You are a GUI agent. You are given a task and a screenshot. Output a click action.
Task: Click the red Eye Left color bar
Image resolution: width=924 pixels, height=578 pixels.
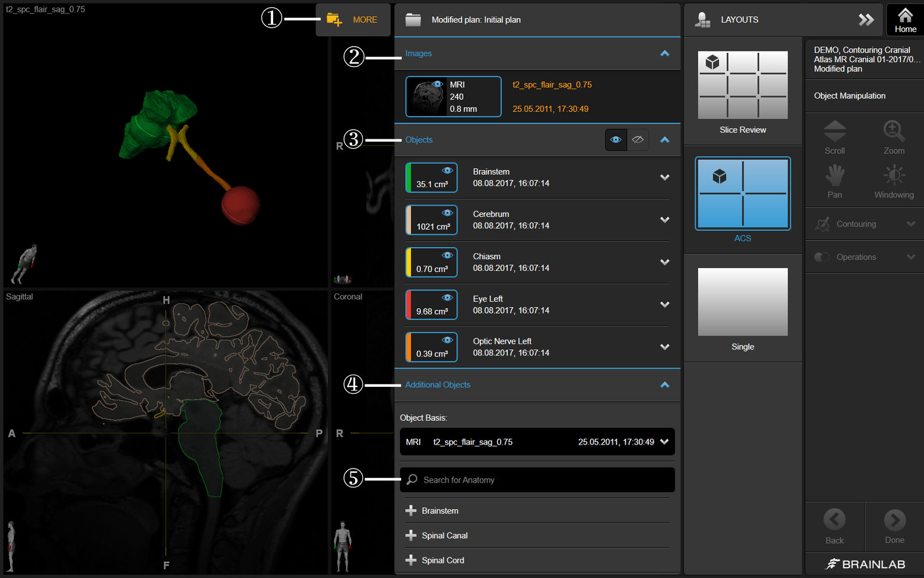pyautogui.click(x=409, y=305)
